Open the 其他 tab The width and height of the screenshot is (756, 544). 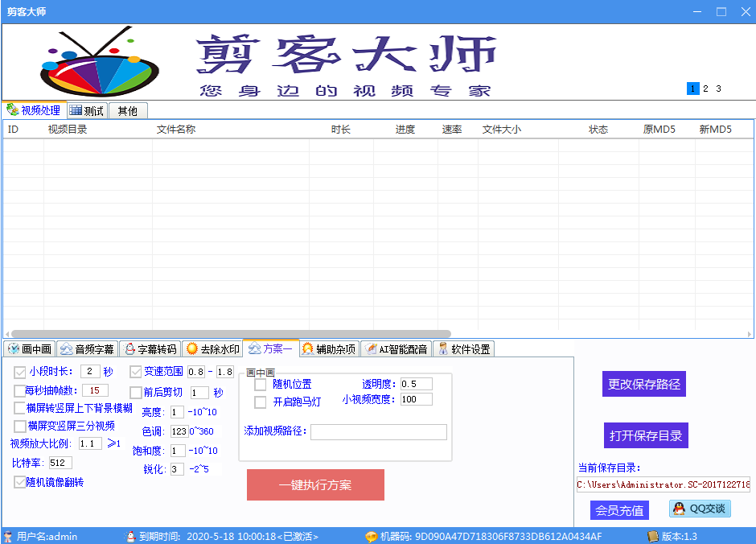[x=127, y=111]
